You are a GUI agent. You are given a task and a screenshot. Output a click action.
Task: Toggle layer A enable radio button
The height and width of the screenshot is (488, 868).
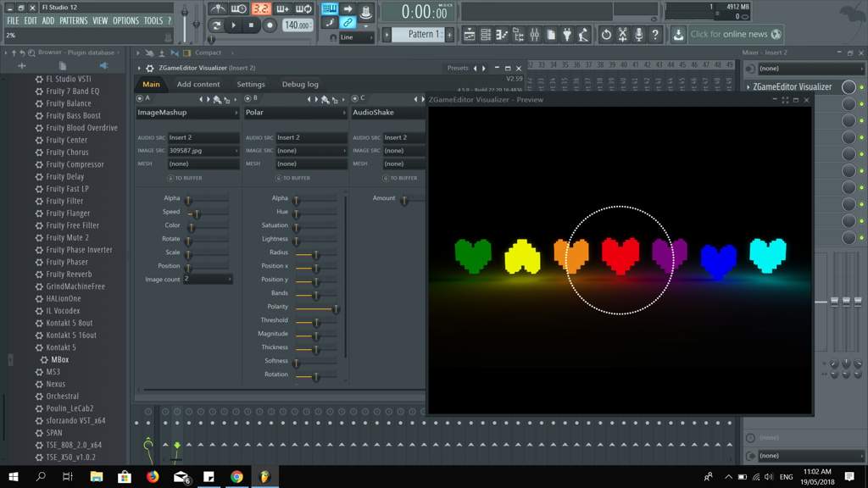140,98
